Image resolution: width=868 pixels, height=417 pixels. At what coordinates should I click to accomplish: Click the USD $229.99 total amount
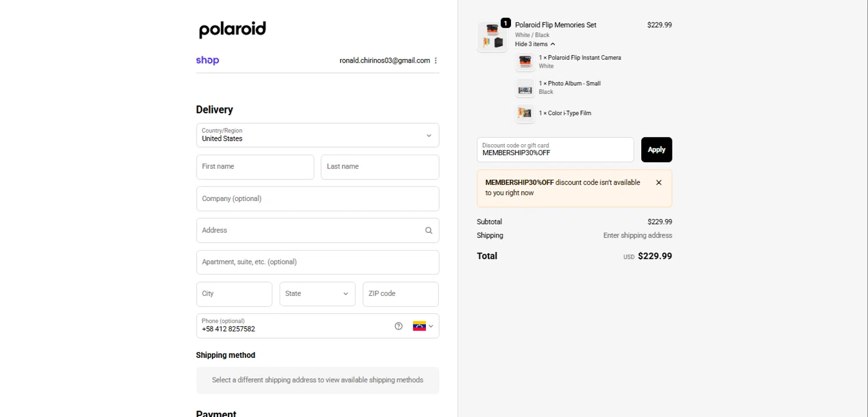click(x=648, y=256)
